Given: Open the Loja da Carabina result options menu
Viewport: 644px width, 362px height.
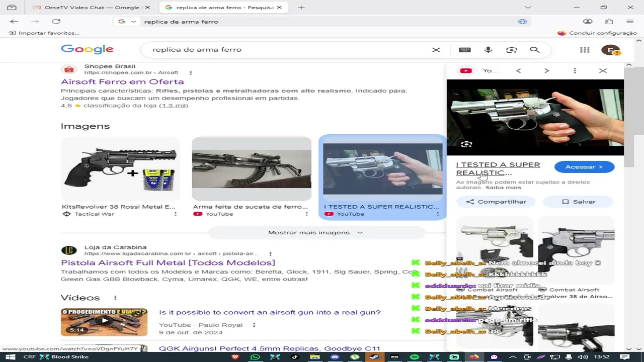Looking at the screenshot, I should tap(270, 253).
